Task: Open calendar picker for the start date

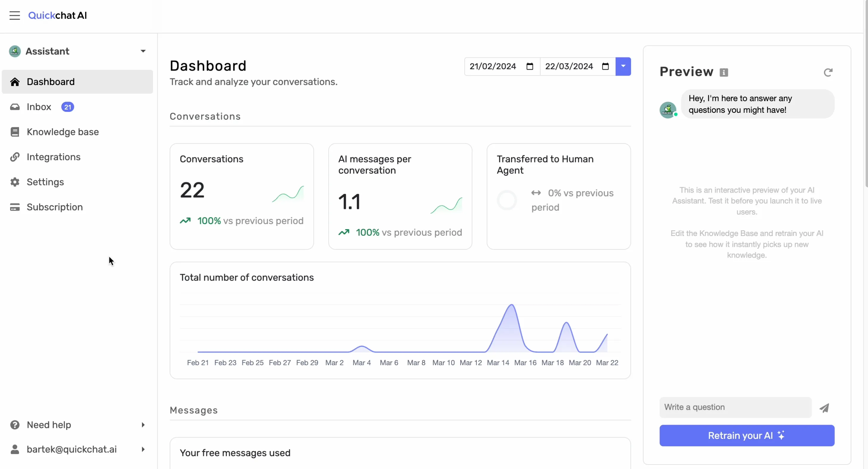Action: (x=530, y=66)
